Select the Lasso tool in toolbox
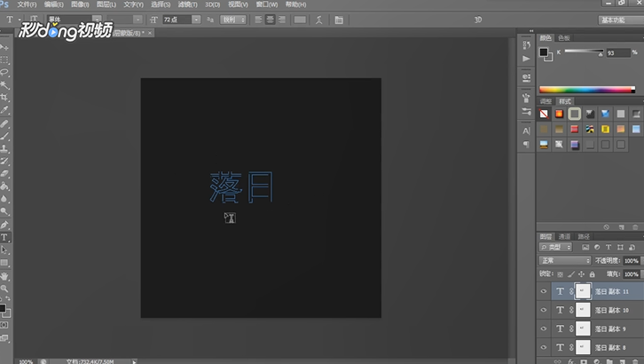The image size is (644, 364). pyautogui.click(x=4, y=72)
